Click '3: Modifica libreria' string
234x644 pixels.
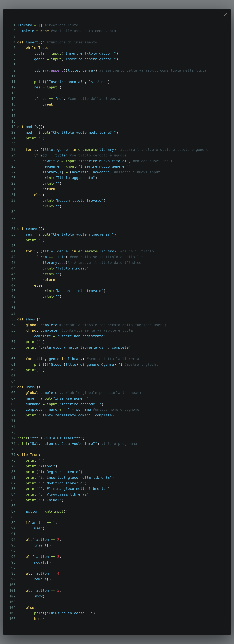click(x=61, y=483)
